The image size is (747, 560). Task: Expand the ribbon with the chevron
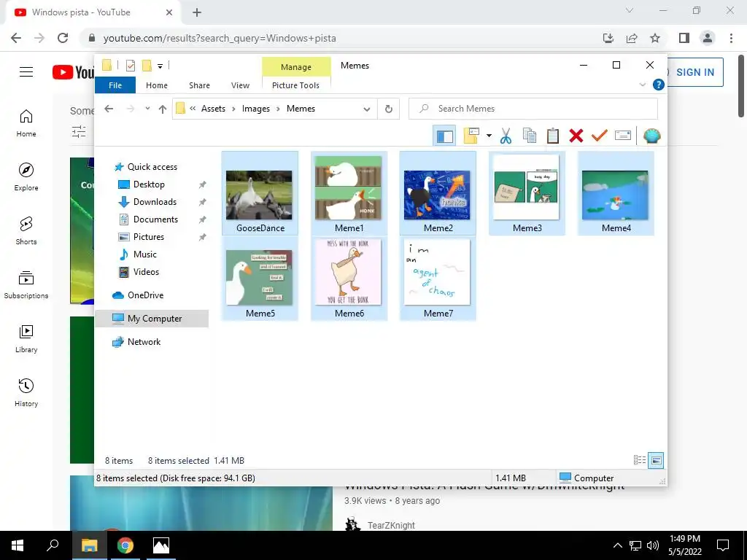point(642,85)
